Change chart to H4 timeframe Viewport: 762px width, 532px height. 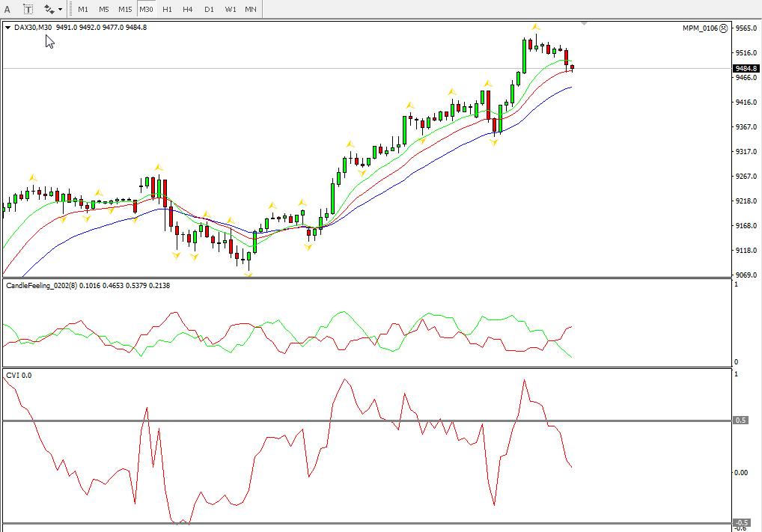pyautogui.click(x=188, y=9)
